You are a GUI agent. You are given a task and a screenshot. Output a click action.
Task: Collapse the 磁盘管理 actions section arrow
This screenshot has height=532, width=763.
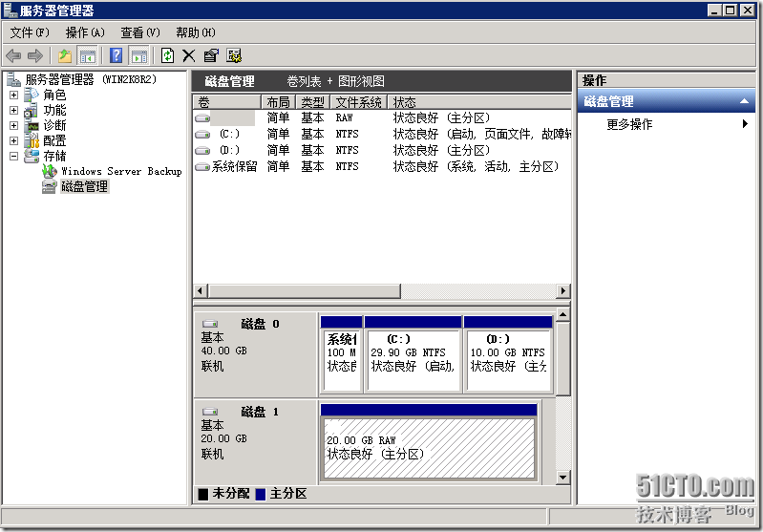point(744,101)
